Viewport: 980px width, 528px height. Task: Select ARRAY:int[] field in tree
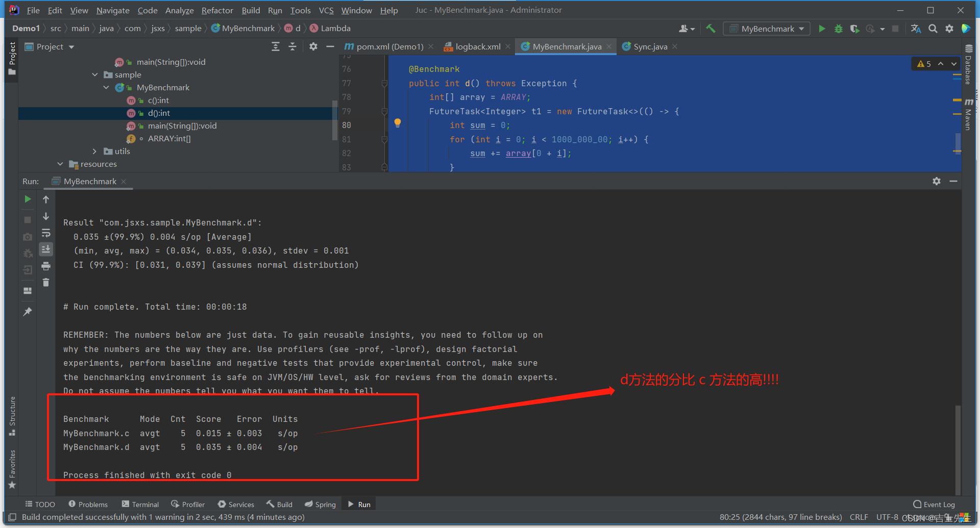click(x=169, y=138)
